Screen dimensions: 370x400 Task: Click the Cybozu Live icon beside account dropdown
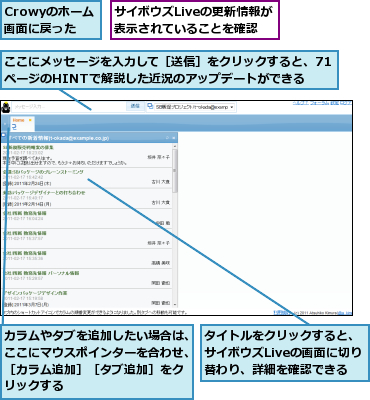tap(150, 106)
